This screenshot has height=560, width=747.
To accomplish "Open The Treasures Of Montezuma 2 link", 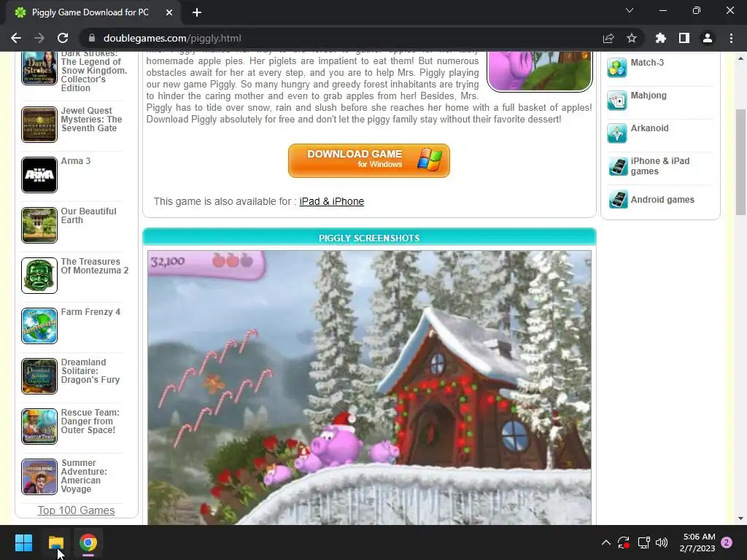I will pyautogui.click(x=95, y=265).
